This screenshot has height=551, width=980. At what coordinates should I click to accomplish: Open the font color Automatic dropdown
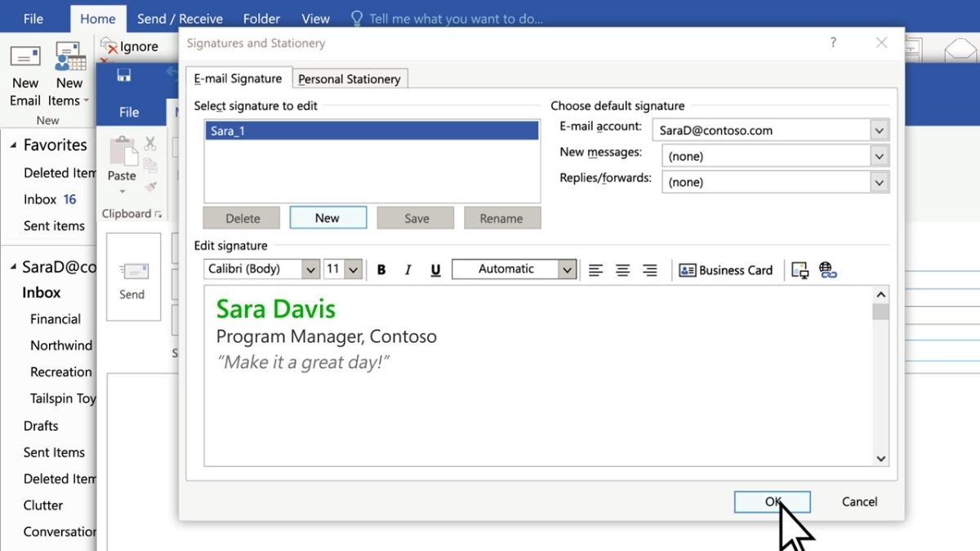pos(568,269)
